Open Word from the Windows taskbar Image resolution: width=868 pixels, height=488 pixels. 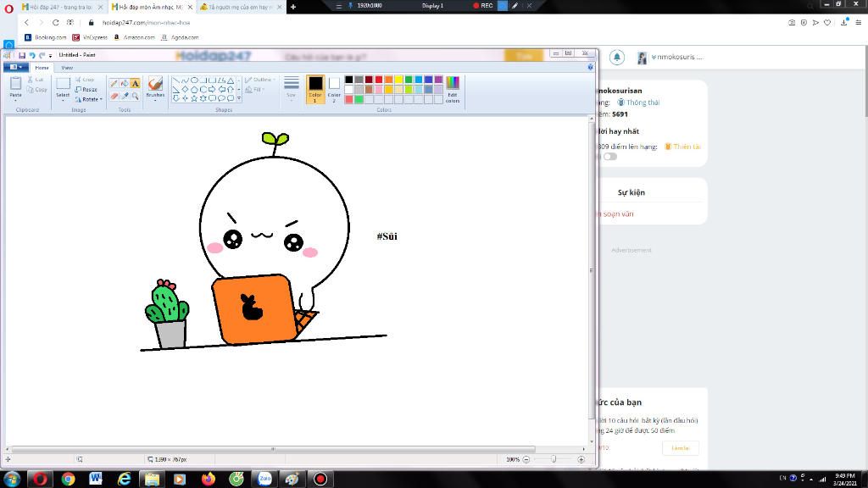click(96, 480)
